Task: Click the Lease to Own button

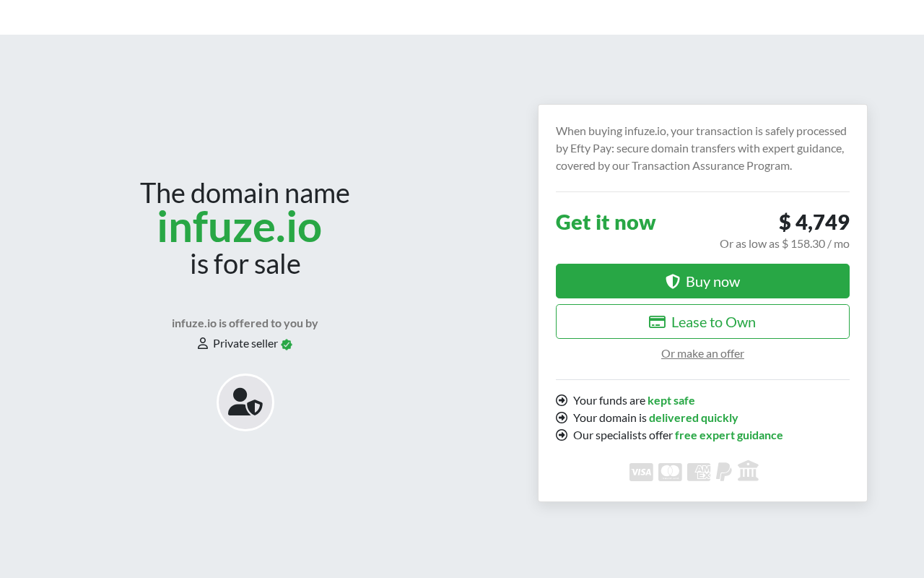Action: point(702,322)
